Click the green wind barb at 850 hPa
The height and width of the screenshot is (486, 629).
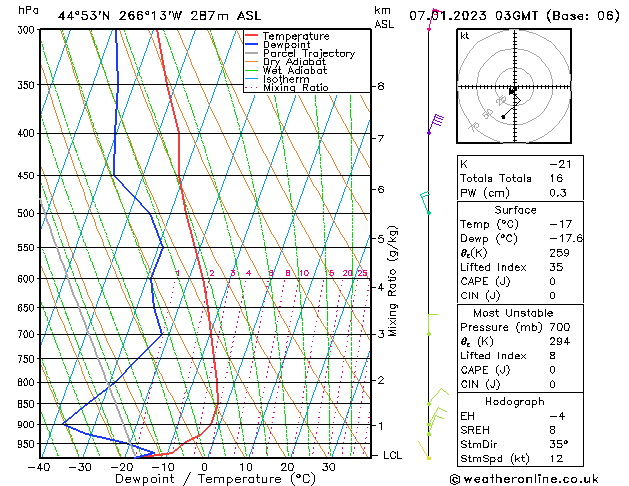[438, 397]
